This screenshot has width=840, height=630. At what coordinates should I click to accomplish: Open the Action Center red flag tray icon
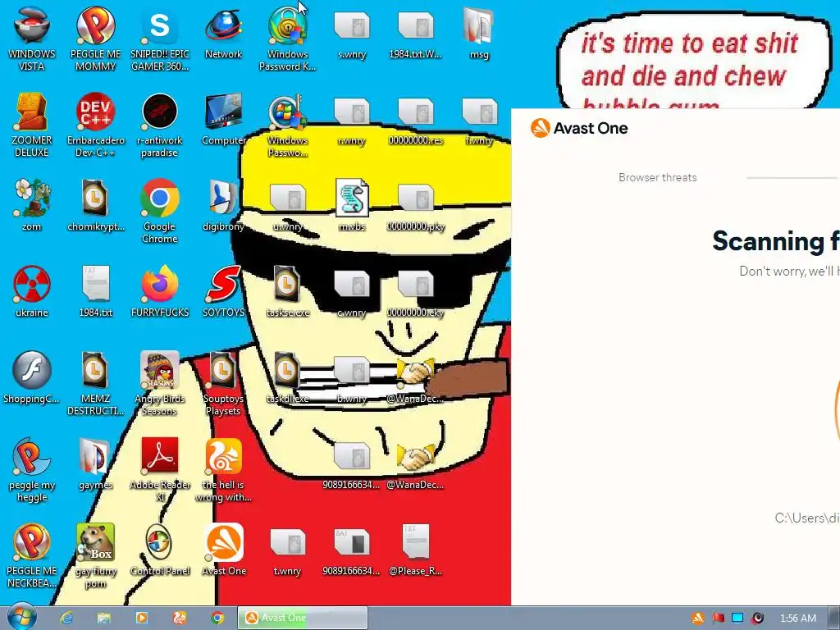pyautogui.click(x=718, y=619)
